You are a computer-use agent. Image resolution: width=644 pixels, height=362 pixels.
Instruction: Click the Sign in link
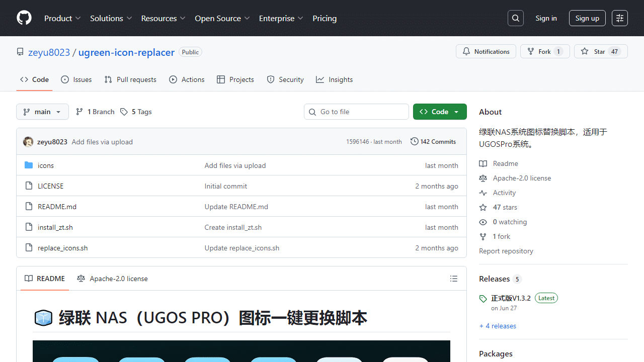pos(546,18)
